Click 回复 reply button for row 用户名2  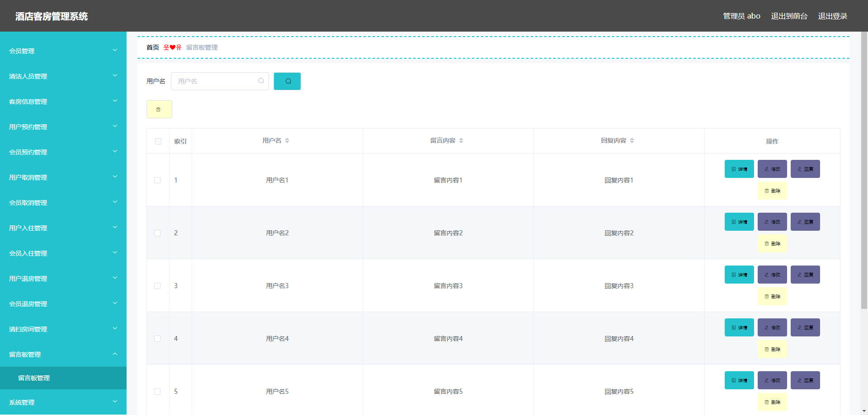[x=805, y=222]
